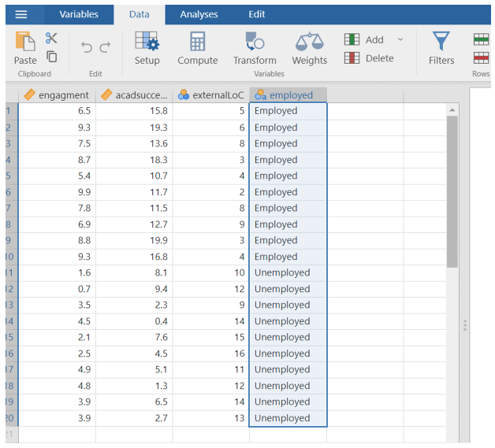Image resolution: width=495 pixels, height=448 pixels.
Task: Select the engagment column header
Action: pyautogui.click(x=57, y=95)
